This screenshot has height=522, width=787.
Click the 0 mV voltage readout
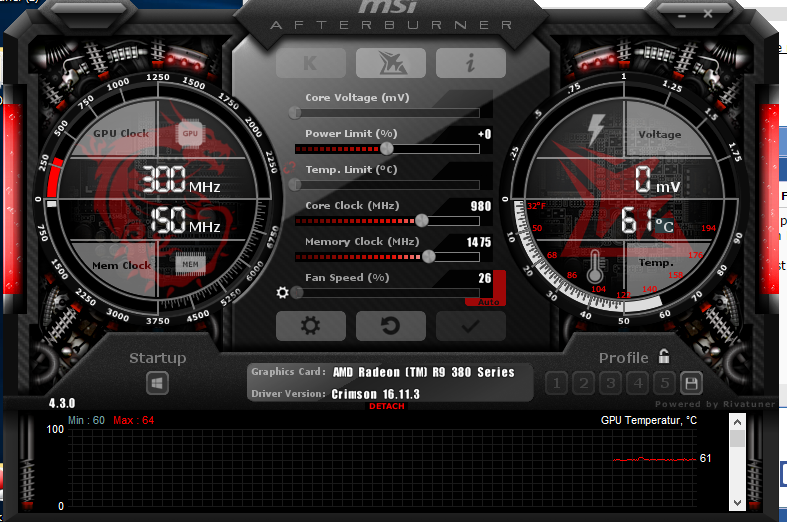(x=658, y=180)
